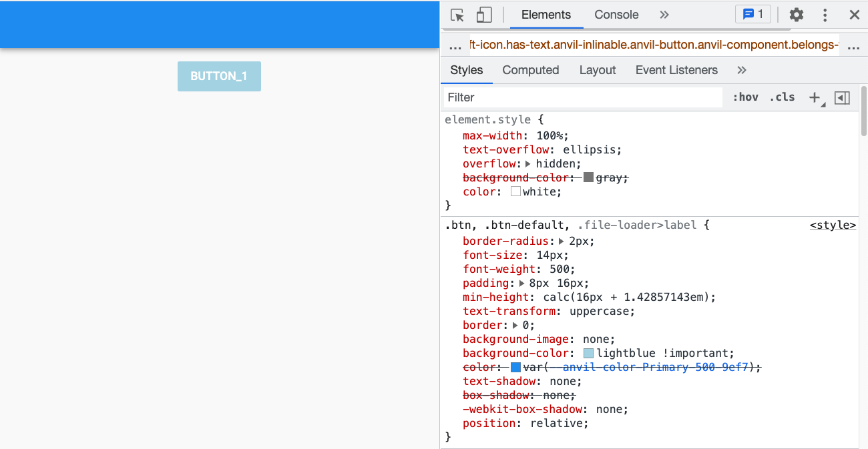The height and width of the screenshot is (449, 868).
Task: Switch to the Console tab
Action: point(616,15)
